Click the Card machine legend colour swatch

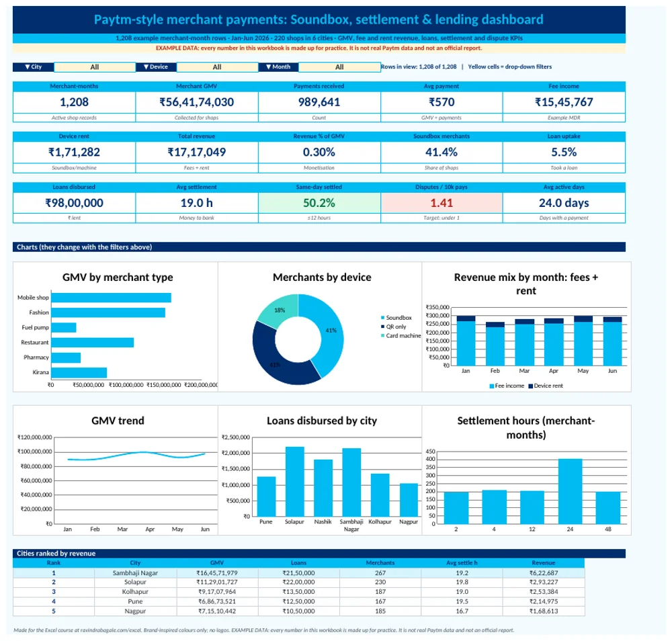coord(382,335)
